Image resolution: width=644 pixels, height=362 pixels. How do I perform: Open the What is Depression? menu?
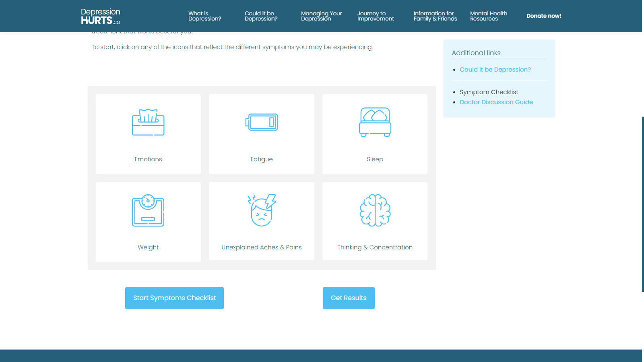[x=204, y=16]
